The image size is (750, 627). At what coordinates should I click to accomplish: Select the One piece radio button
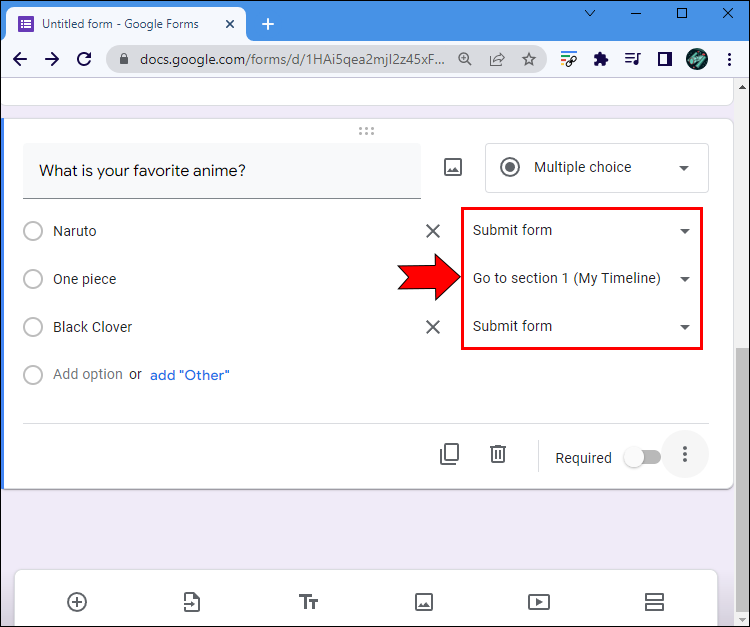tap(33, 279)
